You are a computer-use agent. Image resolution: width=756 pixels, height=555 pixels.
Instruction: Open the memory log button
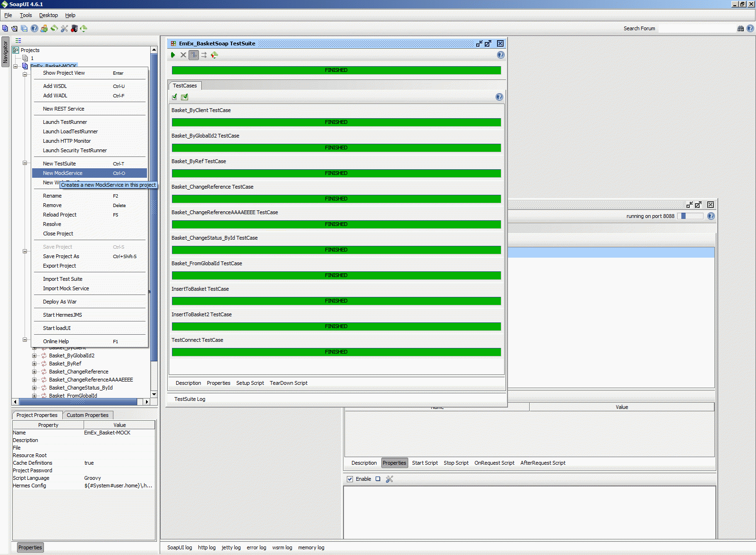point(311,547)
